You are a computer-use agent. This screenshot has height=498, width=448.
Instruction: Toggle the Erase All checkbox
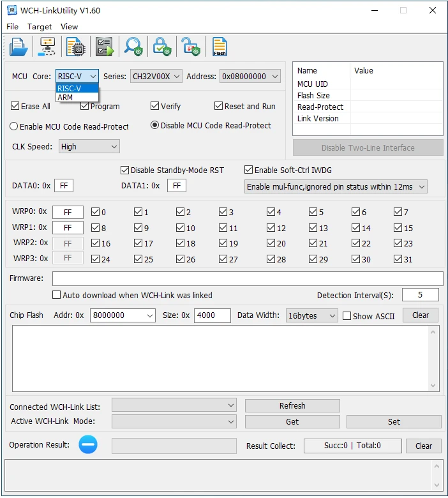point(15,106)
